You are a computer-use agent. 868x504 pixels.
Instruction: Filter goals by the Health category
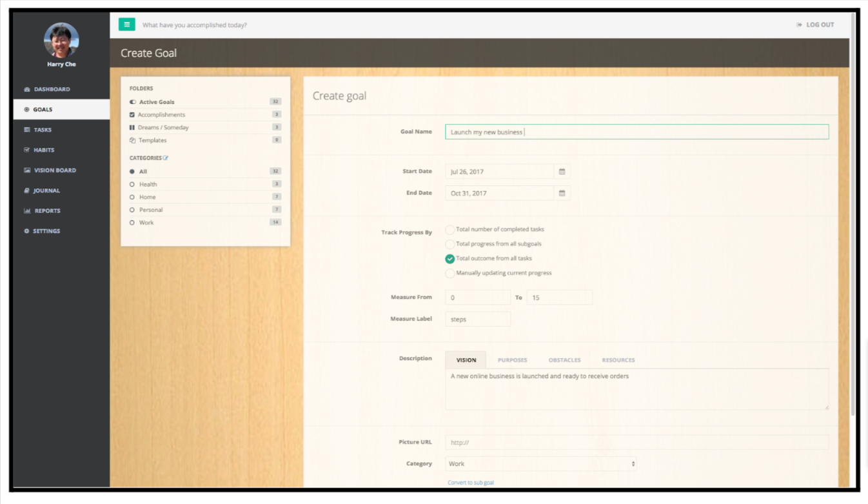[148, 184]
